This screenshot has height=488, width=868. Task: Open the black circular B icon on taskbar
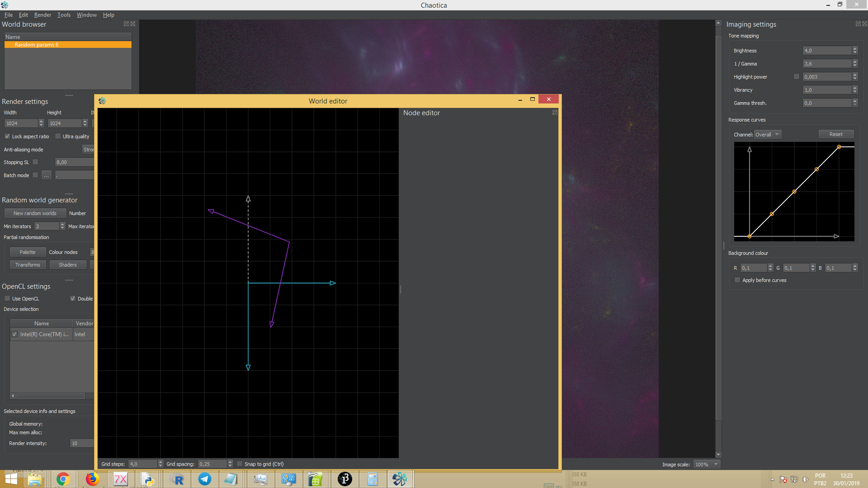[x=344, y=479]
